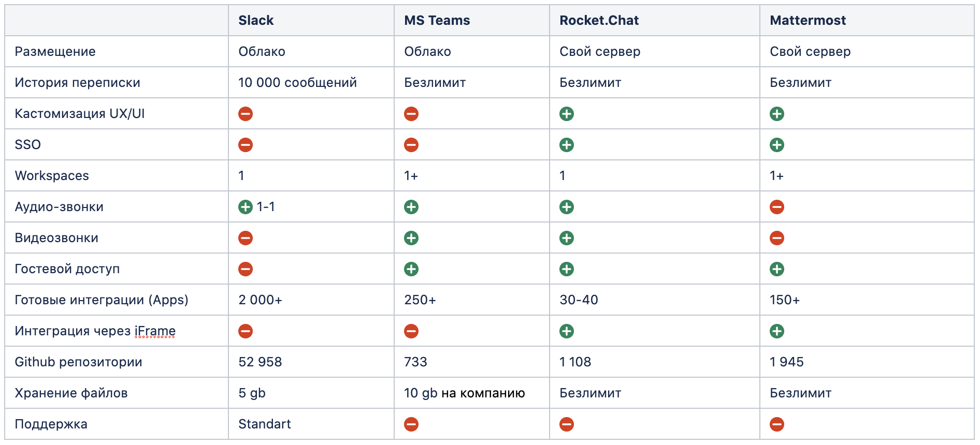Click the iFrame word in integration row
This screenshot has width=980, height=445.
pyautogui.click(x=155, y=331)
